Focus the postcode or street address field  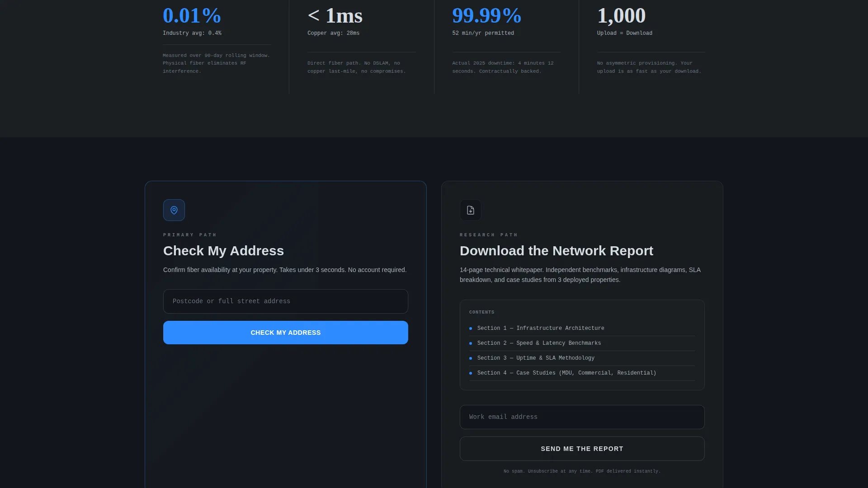click(286, 301)
